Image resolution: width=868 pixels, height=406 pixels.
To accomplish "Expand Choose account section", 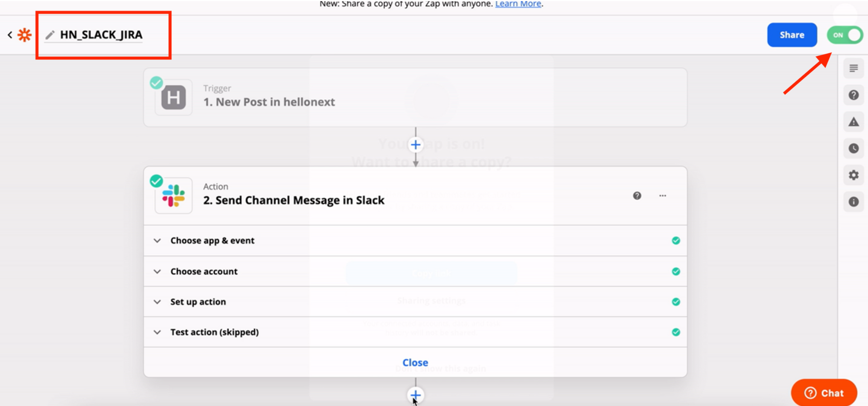I will click(415, 272).
